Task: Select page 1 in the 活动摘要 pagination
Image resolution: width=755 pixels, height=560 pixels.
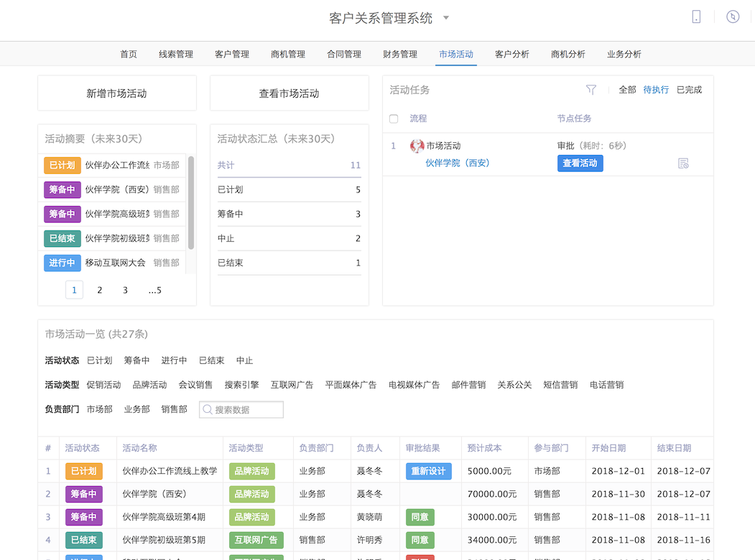Action: coord(74,290)
